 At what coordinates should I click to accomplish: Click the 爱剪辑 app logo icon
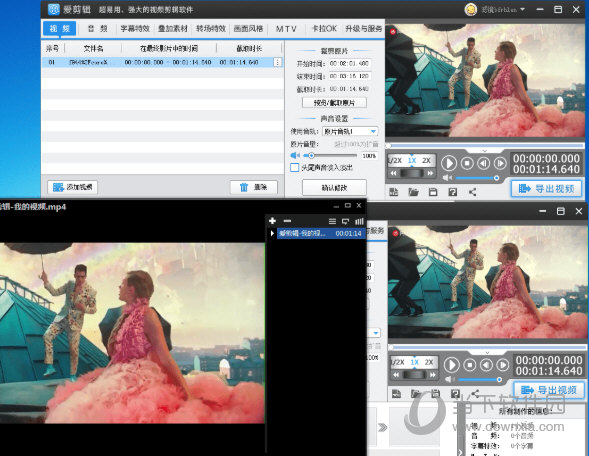tap(54, 9)
